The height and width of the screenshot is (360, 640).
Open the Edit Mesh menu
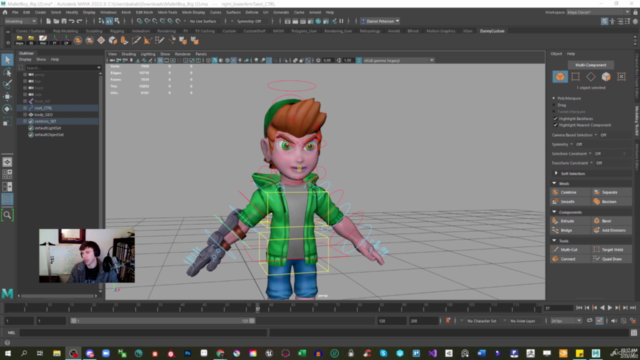pos(144,12)
